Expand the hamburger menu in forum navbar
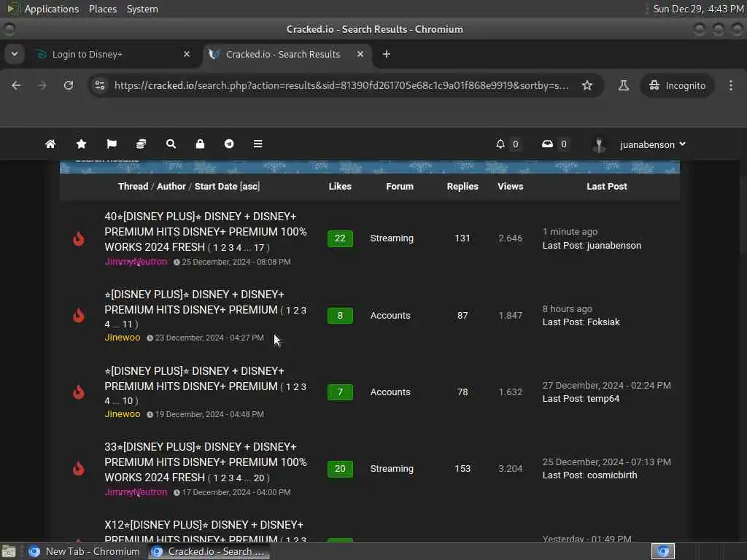 [258, 144]
